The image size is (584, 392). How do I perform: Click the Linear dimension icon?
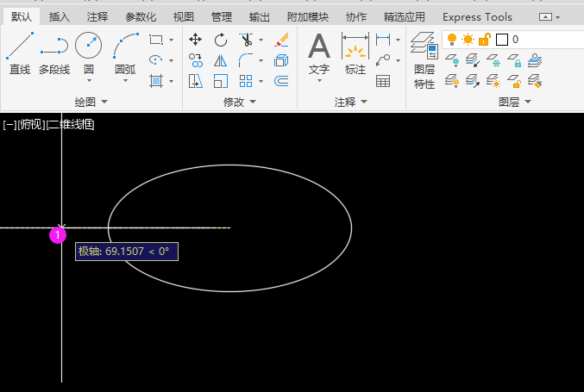point(383,39)
